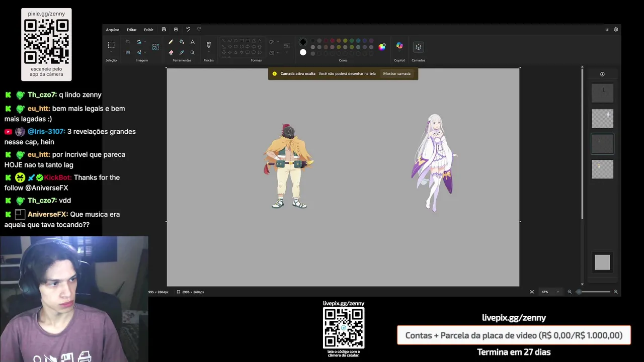This screenshot has width=644, height=362.
Task: Click the zoom out magnifier
Action: [570, 292]
